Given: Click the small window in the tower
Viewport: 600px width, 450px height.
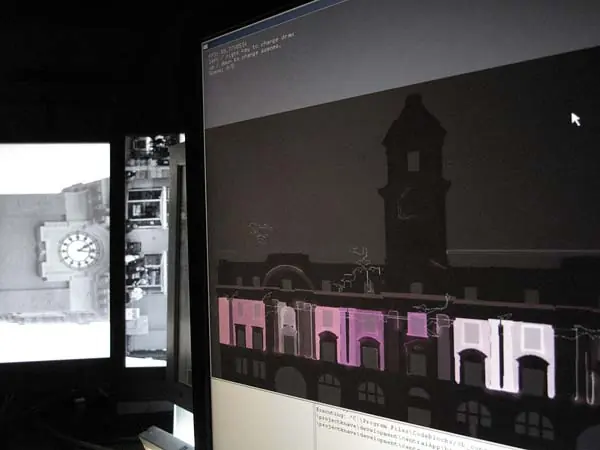Looking at the screenshot, I should click(x=412, y=160).
